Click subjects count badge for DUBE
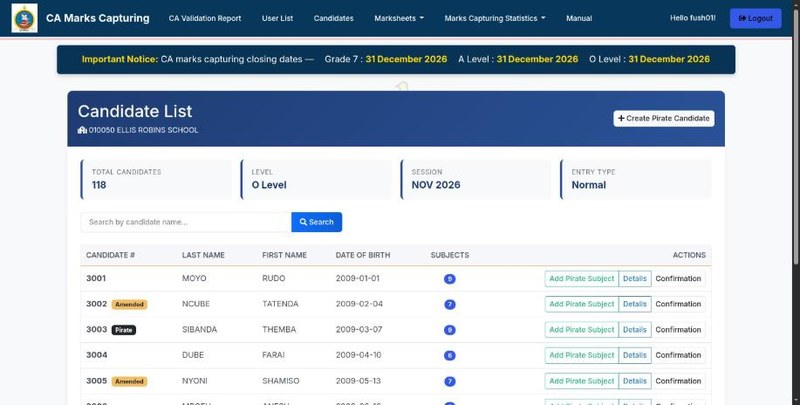The height and width of the screenshot is (405, 800). (x=449, y=356)
